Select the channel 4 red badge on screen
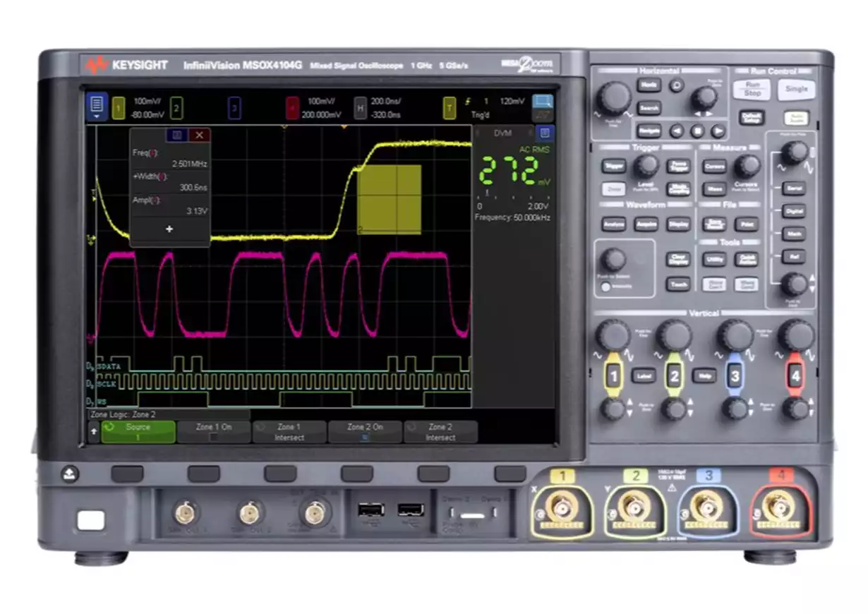Screen dimensions: 868x614 click(292, 107)
